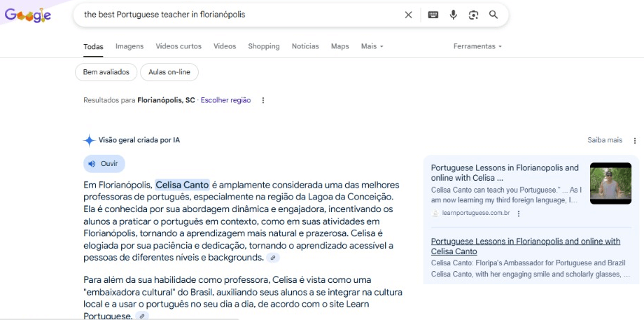The height and width of the screenshot is (320, 644).
Task: Click the source link icon after backgrounds
Action: coord(273,258)
